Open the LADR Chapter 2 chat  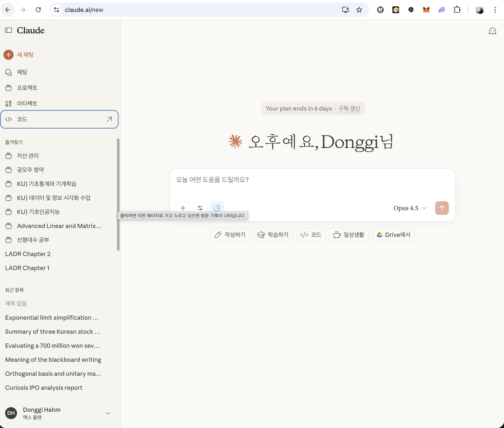28,254
